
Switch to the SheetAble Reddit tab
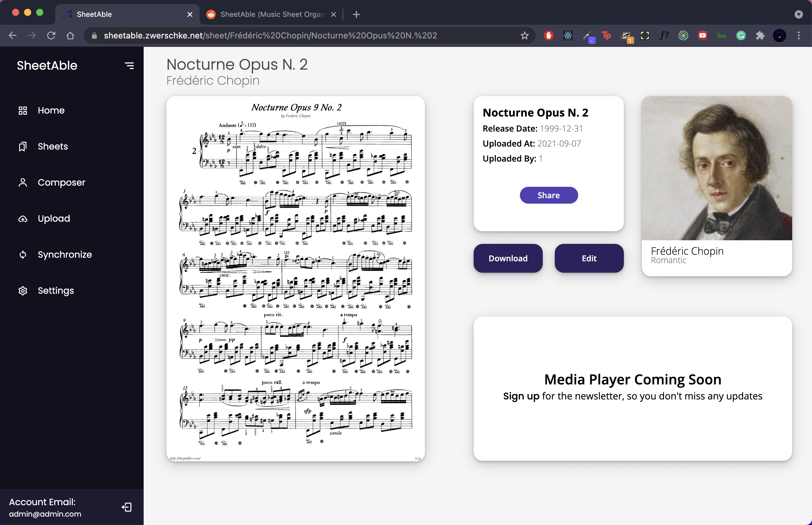pos(271,14)
